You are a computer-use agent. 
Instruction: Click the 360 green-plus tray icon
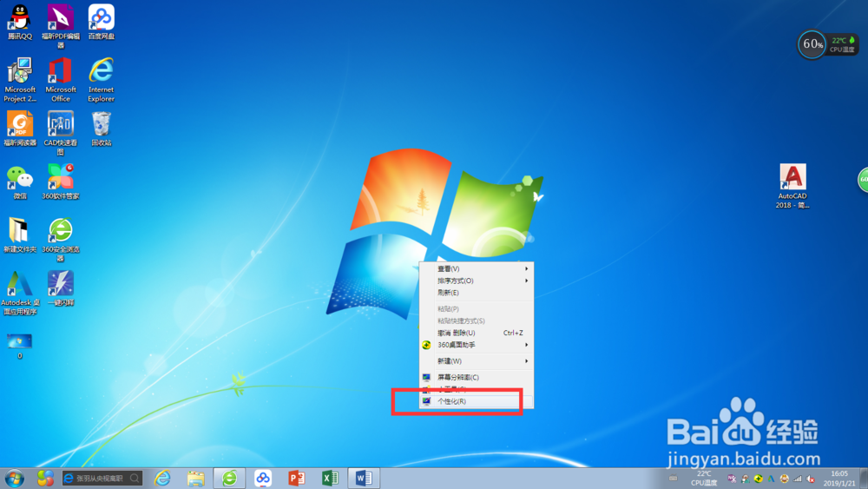(758, 479)
